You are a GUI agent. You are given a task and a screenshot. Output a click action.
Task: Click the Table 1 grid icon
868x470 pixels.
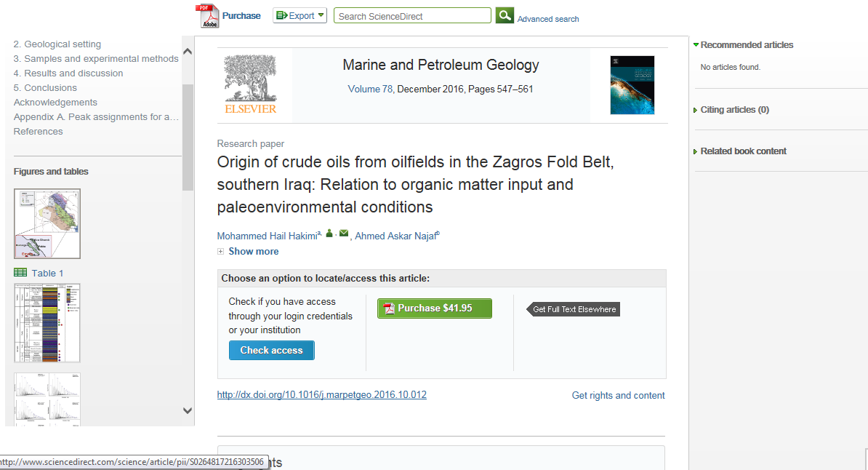(20, 273)
